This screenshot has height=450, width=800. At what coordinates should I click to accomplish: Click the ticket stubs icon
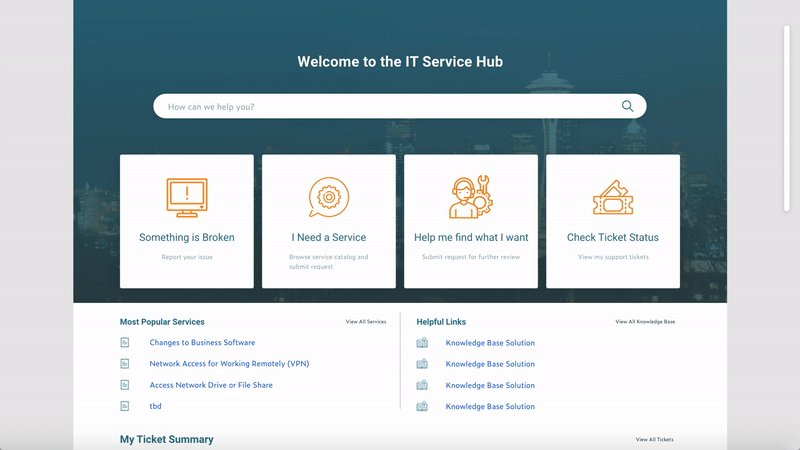pos(613,197)
